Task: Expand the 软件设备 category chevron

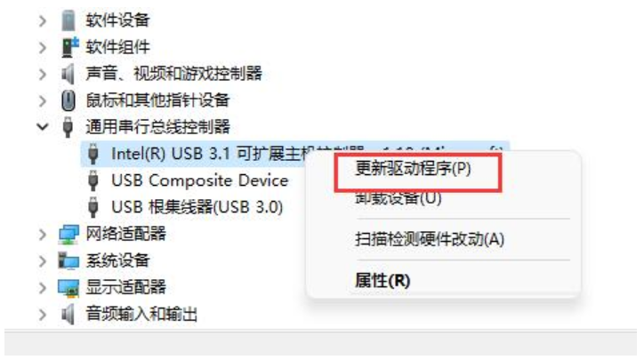Action: (43, 20)
